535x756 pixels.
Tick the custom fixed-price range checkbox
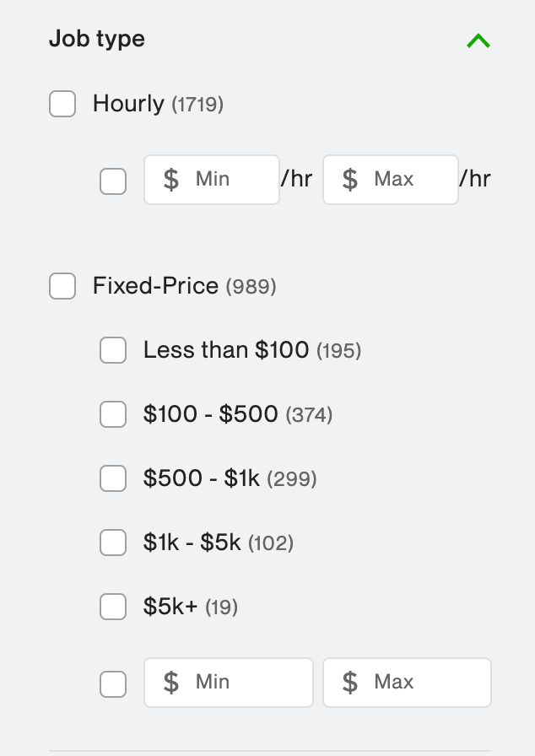pyautogui.click(x=113, y=683)
